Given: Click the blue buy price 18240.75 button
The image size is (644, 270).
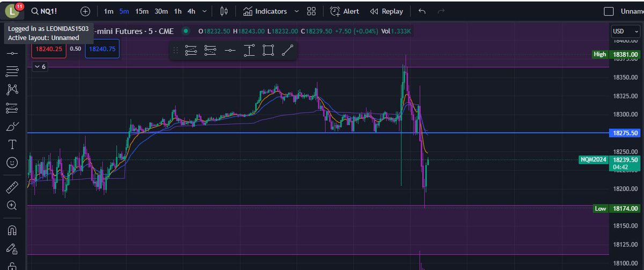Looking at the screenshot, I should point(102,49).
